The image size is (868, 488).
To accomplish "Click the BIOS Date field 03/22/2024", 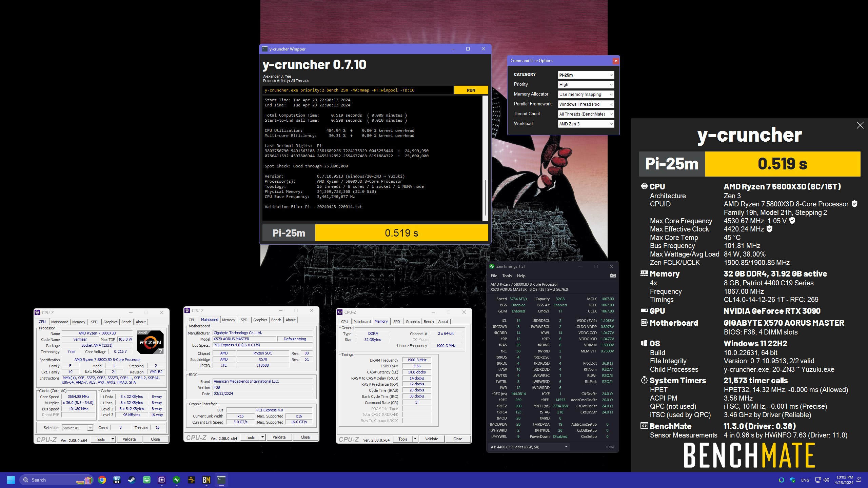I will pos(262,394).
